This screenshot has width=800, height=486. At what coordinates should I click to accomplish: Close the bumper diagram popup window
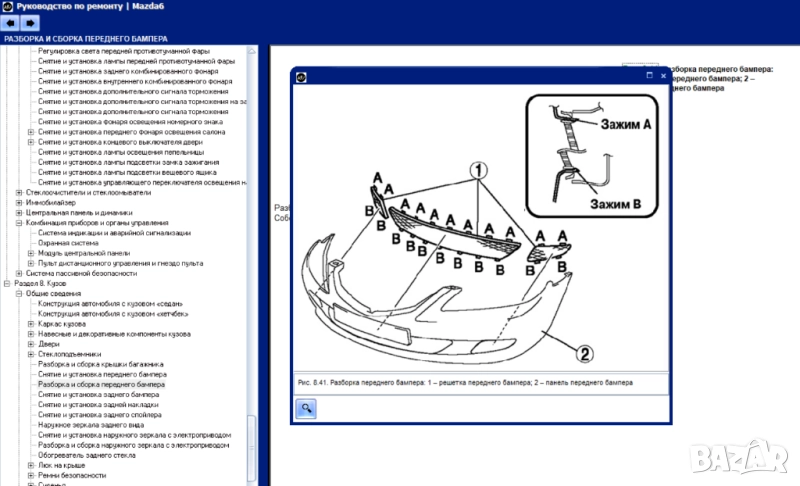[661, 76]
